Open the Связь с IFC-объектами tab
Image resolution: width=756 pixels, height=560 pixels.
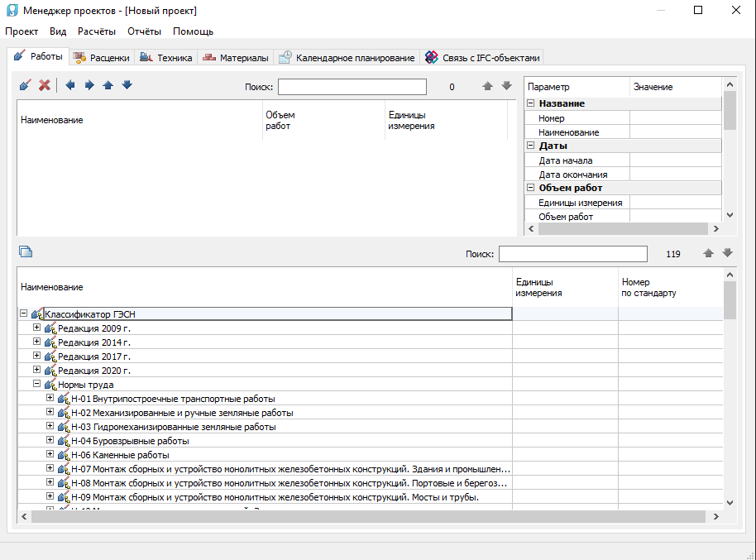tap(483, 58)
